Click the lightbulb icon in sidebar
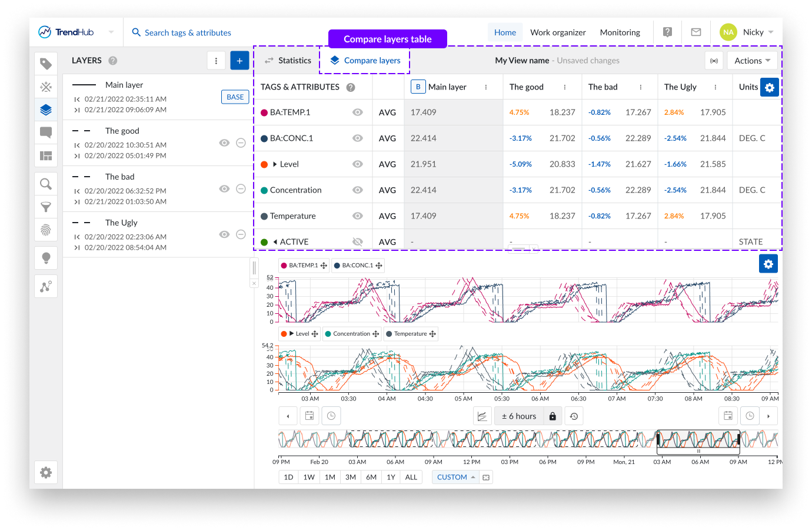This screenshot has width=812, height=530. tap(46, 258)
